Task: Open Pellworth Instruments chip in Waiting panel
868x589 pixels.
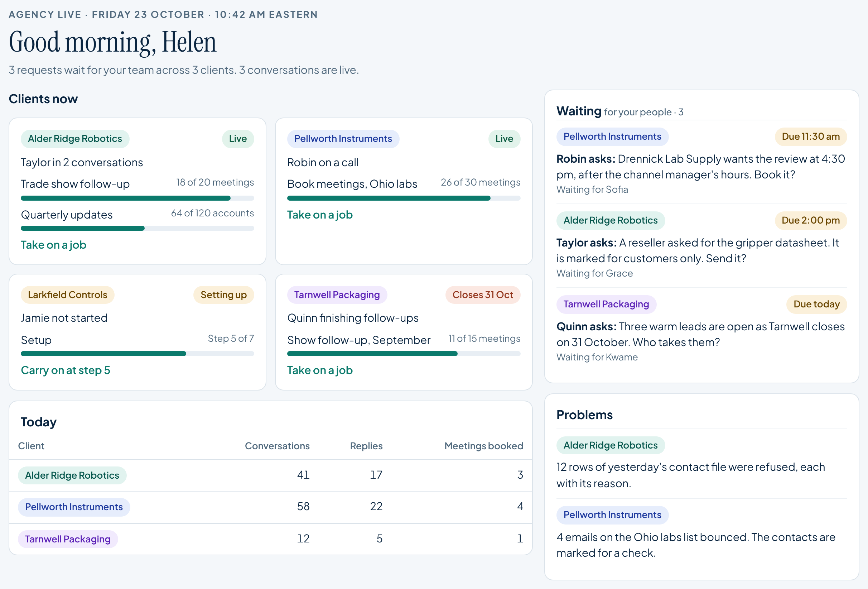Action: pyautogui.click(x=612, y=137)
